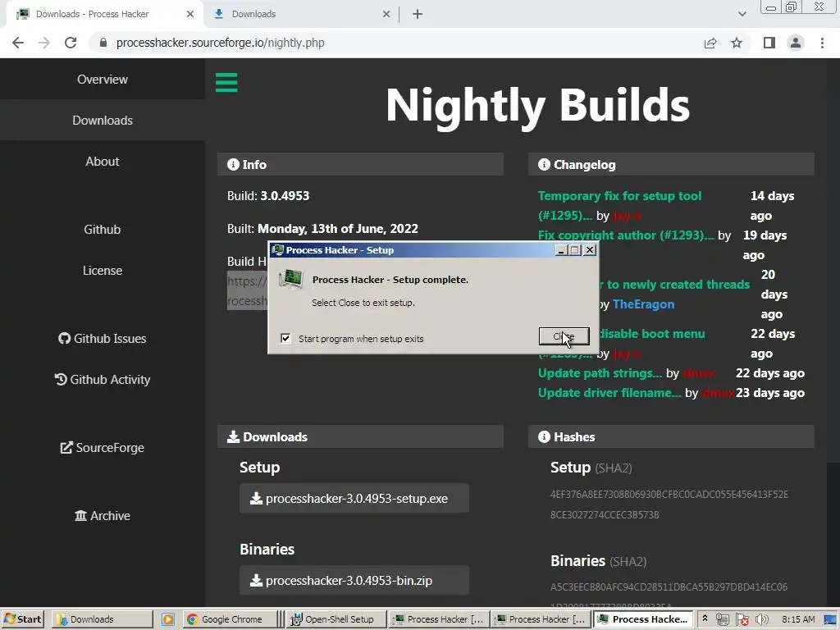Open Github Activity sidebar link
Screen dimensions: 840x630
click(103, 379)
